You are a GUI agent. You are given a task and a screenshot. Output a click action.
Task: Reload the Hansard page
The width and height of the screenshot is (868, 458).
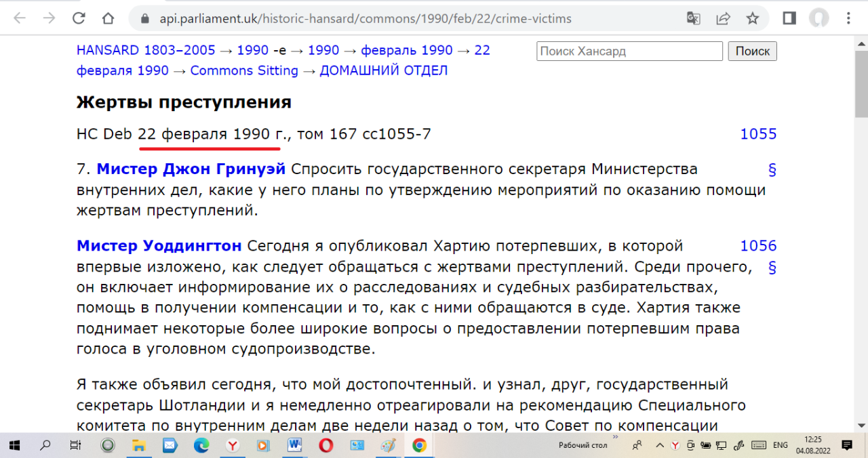pos(79,18)
